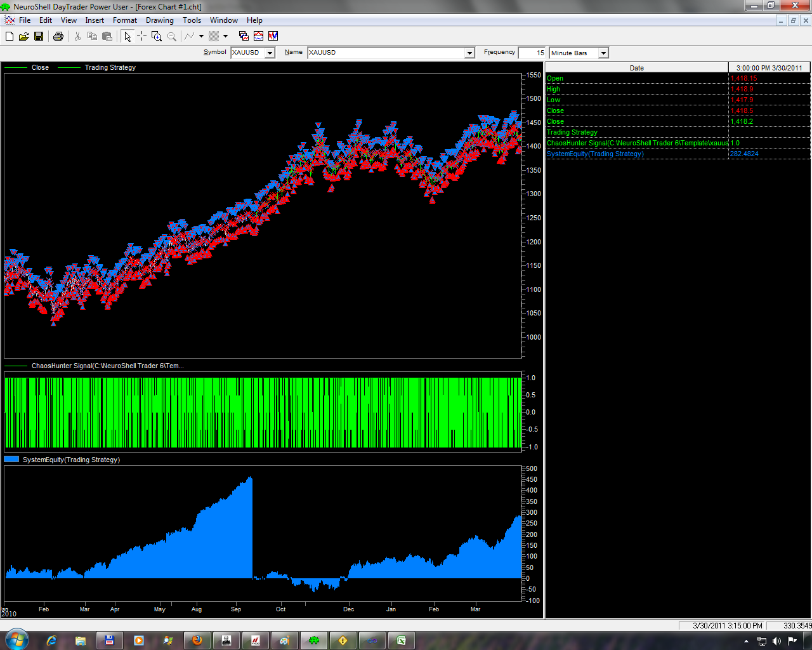Open the Insert menu

(95, 20)
